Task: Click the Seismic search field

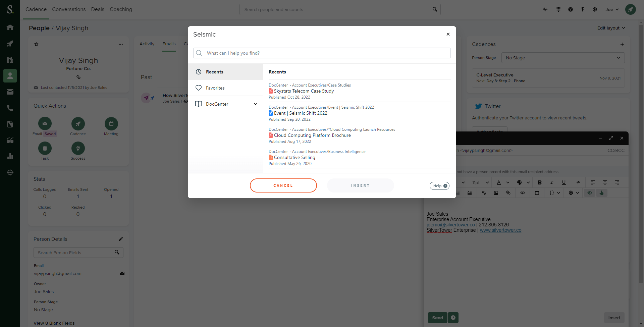Action: pos(322,53)
